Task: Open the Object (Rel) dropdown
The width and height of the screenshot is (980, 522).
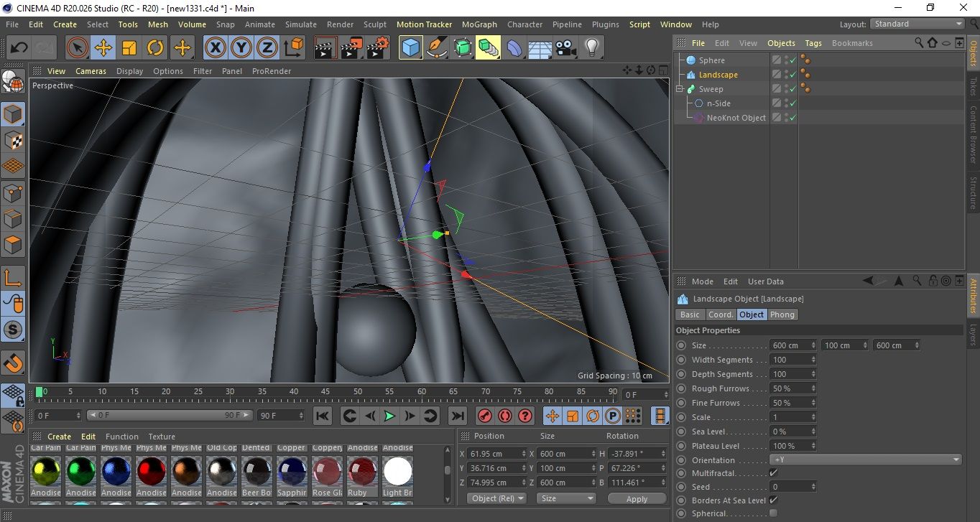Action: click(496, 498)
